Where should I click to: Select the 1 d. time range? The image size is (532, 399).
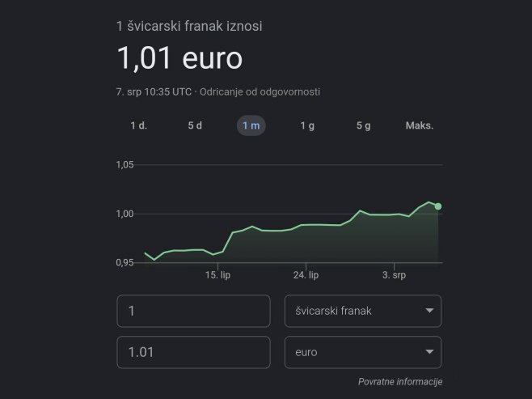(x=139, y=125)
